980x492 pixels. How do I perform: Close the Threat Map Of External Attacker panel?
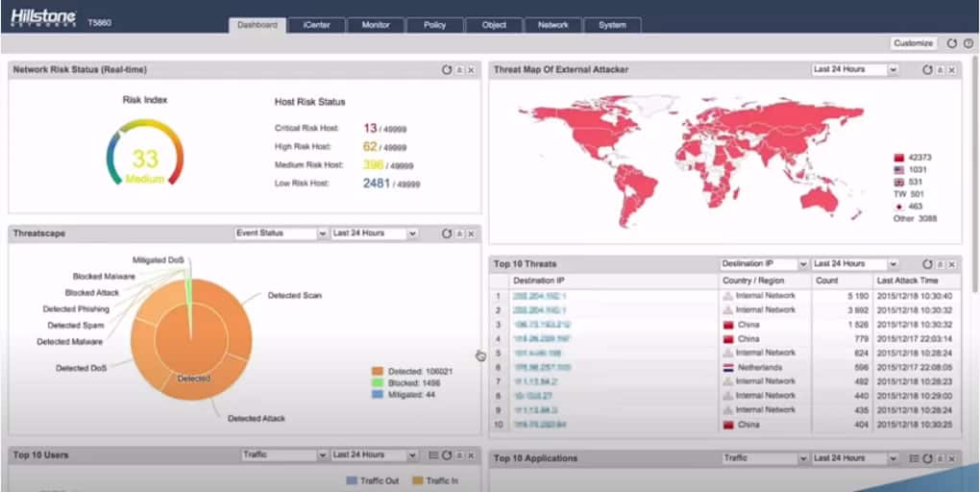point(952,70)
